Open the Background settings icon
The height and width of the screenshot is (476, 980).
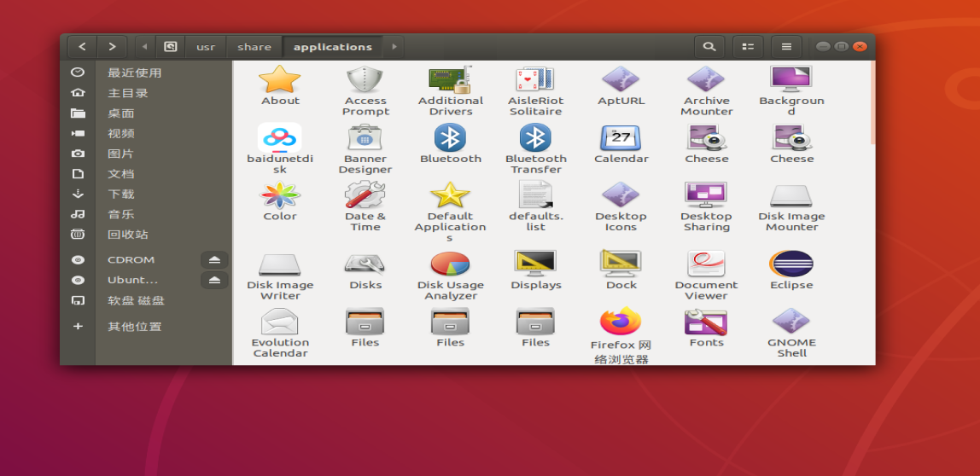(790, 80)
